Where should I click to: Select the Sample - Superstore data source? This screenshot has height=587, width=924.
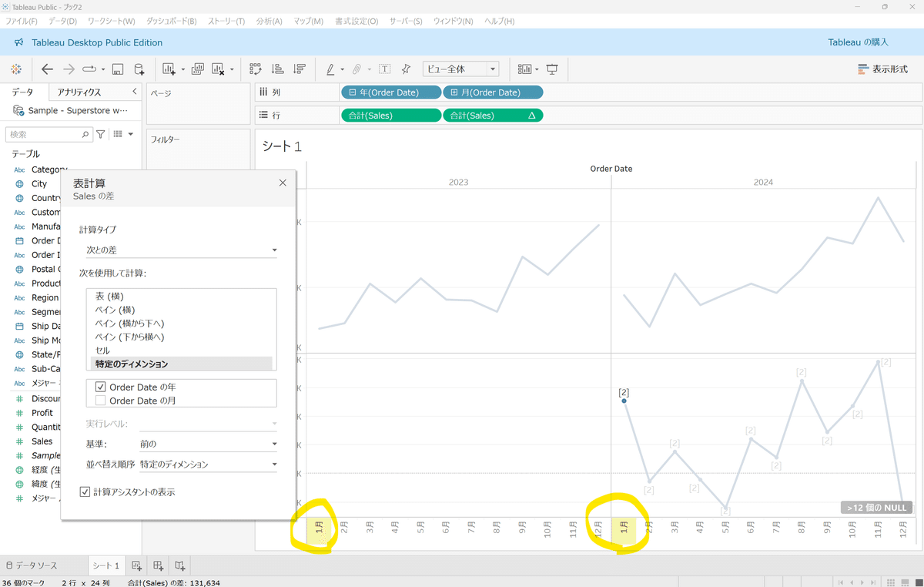click(x=72, y=110)
